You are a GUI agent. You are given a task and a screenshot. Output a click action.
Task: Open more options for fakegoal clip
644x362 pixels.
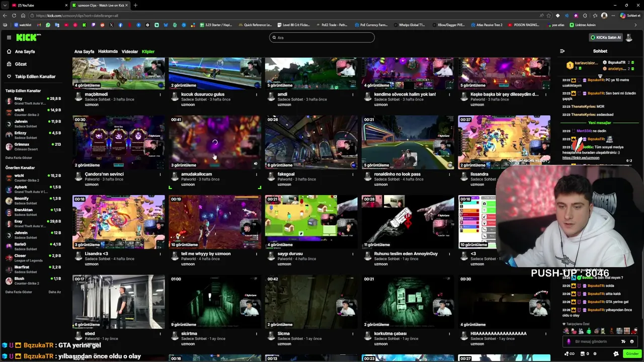coord(353,174)
